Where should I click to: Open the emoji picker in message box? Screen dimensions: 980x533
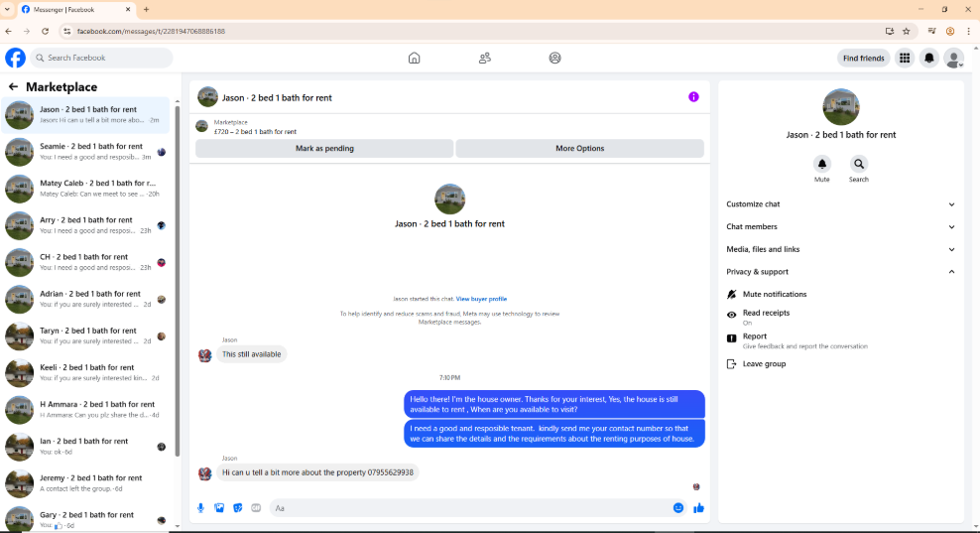(678, 508)
